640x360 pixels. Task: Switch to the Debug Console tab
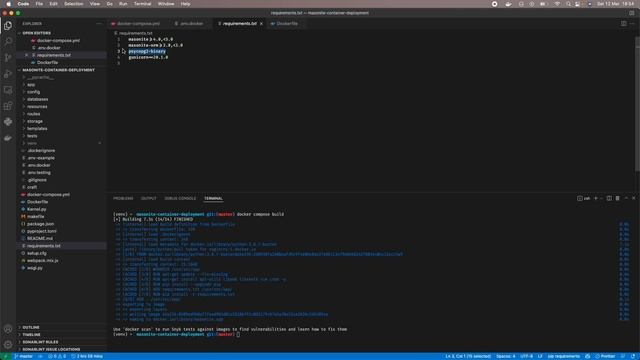point(180,198)
